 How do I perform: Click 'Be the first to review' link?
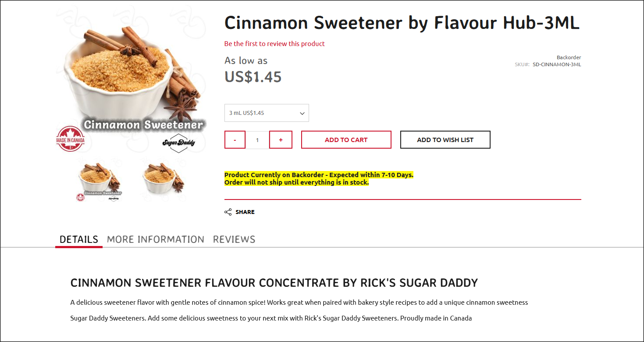pyautogui.click(x=274, y=44)
